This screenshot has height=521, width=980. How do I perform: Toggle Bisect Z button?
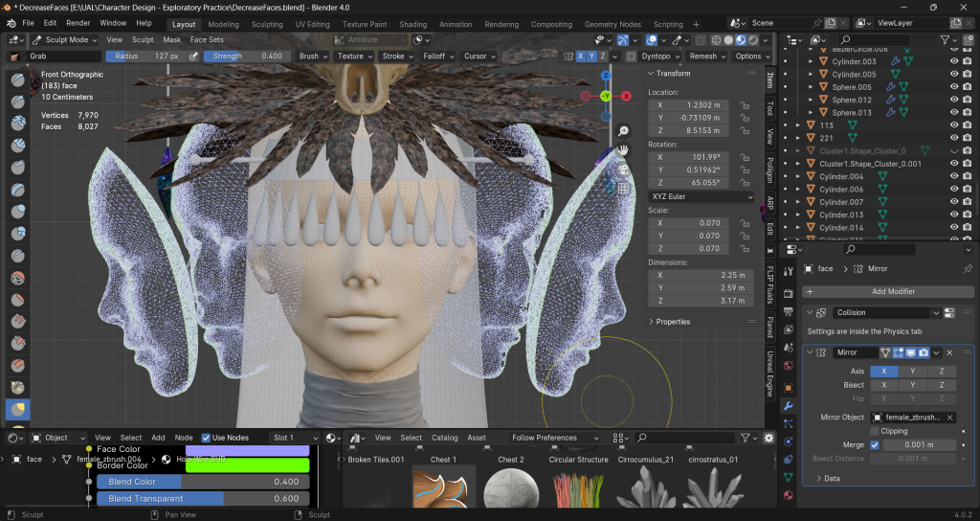coord(942,385)
